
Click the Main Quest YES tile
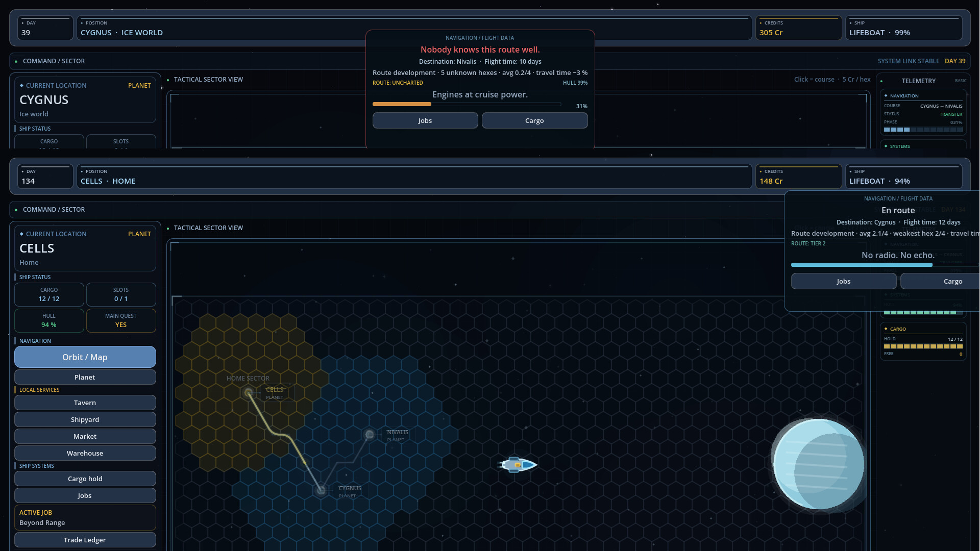point(121,320)
